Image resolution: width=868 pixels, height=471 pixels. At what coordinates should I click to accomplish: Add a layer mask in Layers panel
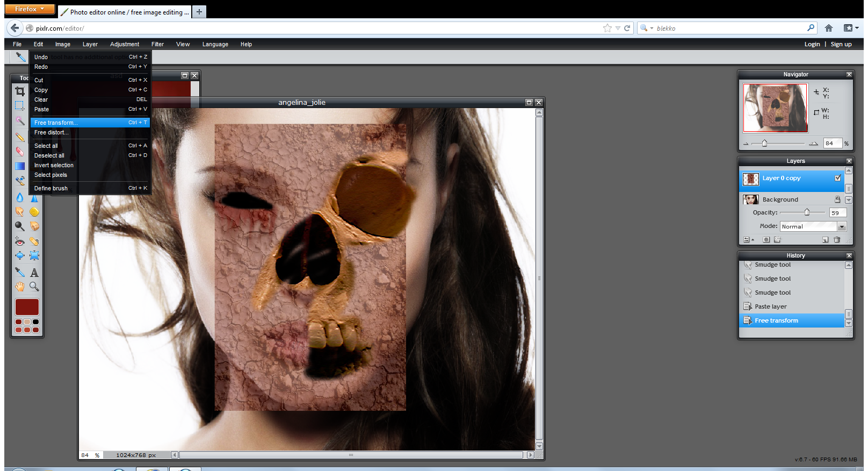pyautogui.click(x=766, y=240)
